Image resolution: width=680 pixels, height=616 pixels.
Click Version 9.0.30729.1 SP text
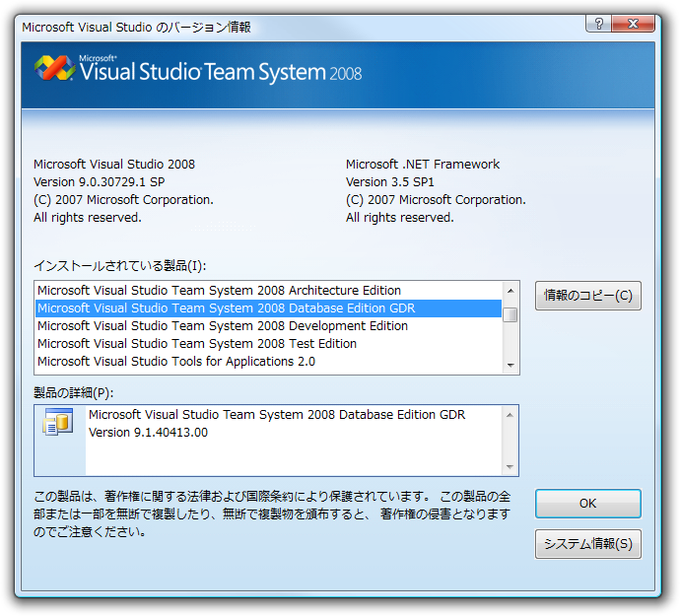tap(100, 181)
